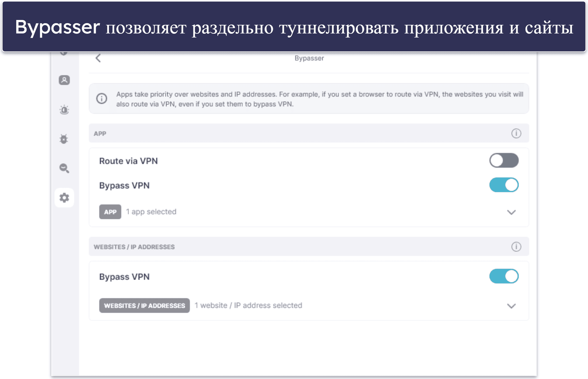Click the '1 app selected' text

click(151, 212)
